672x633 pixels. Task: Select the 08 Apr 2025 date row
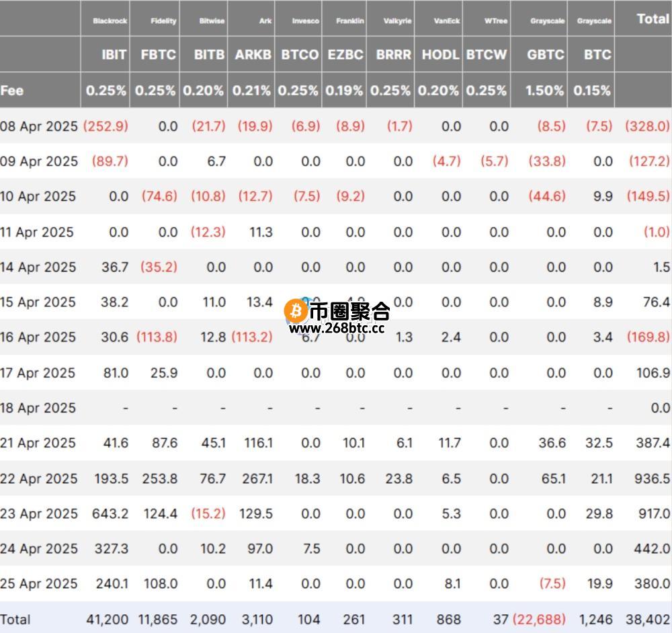tap(39, 126)
